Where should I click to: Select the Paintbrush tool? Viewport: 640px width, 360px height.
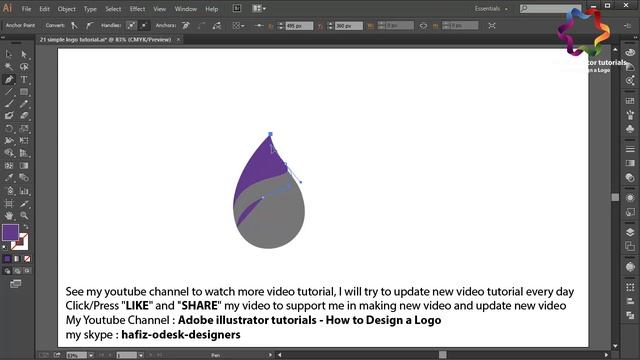(9, 104)
